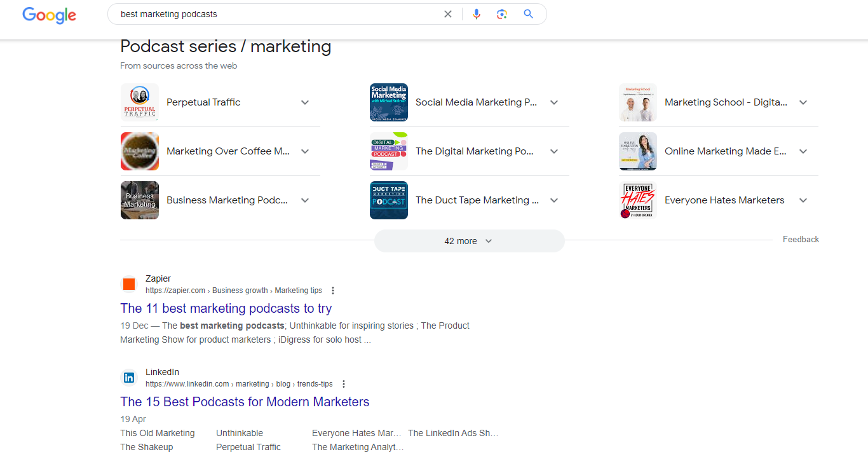
Task: Open Marketing School podcast thumbnail
Action: point(638,102)
